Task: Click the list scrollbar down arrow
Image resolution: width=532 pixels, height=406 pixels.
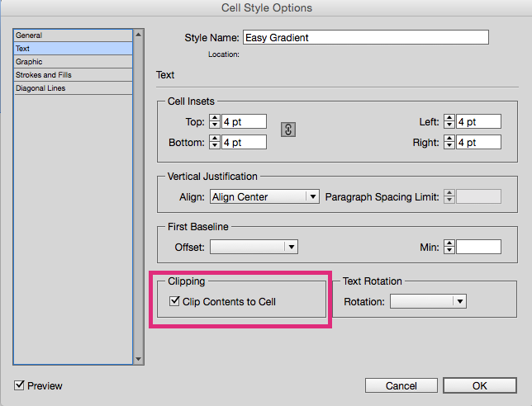Action: point(139,359)
